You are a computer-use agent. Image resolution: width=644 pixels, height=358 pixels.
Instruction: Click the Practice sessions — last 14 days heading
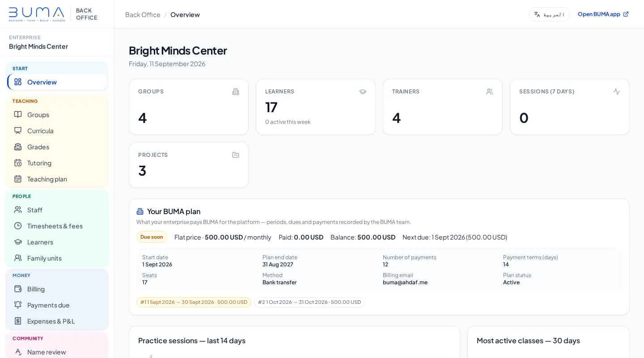tap(192, 341)
